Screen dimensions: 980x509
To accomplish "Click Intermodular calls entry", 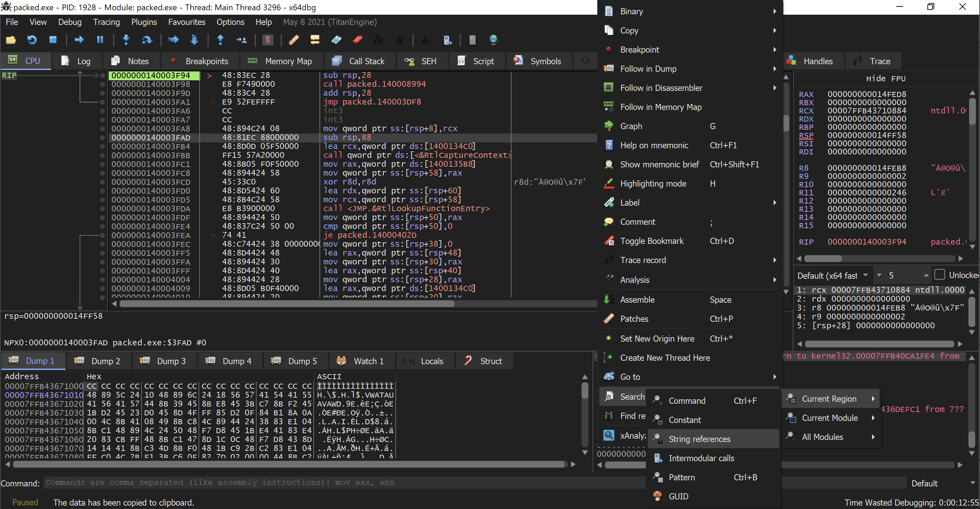I will click(713, 458).
